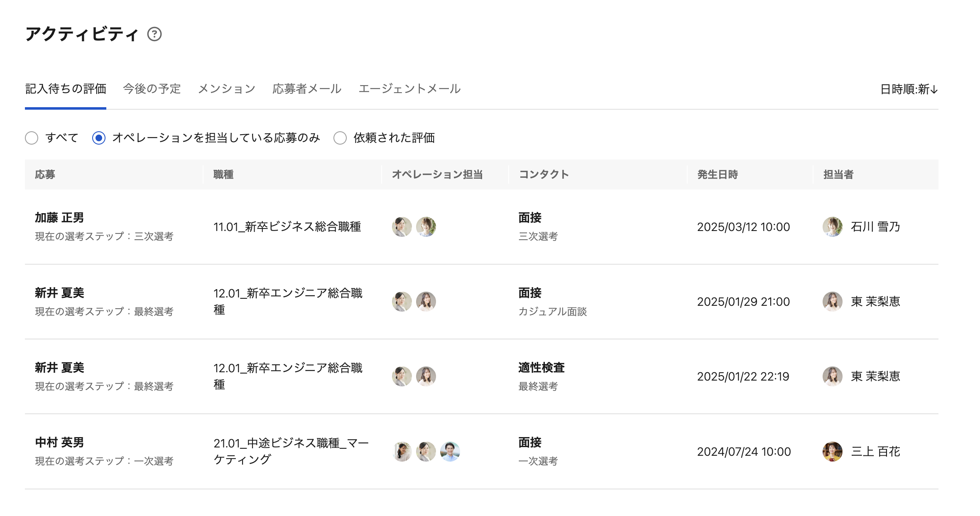Click 東 茉梨恵's avatar in カジュアル面談 row
Image resolution: width=980 pixels, height=516 pixels.
tap(833, 302)
